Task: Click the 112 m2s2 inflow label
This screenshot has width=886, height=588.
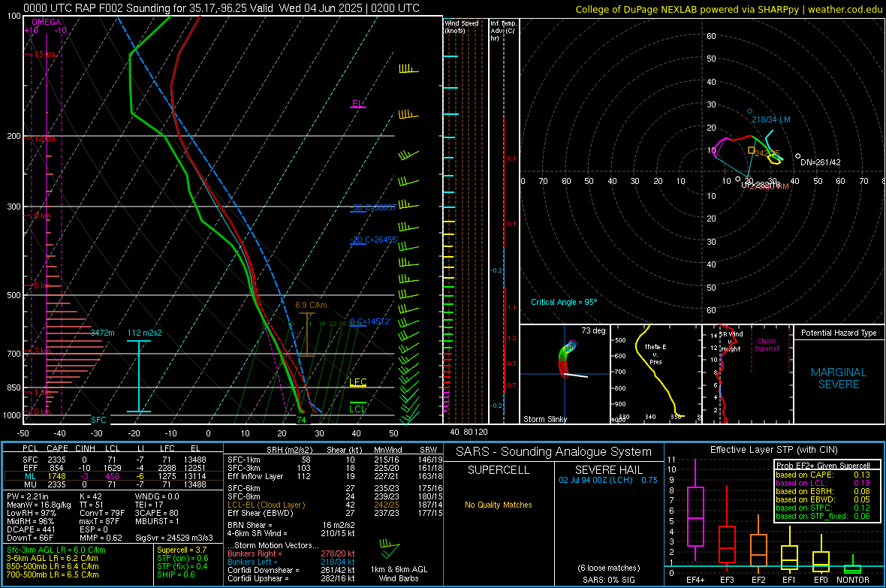Action: pyautogui.click(x=145, y=333)
